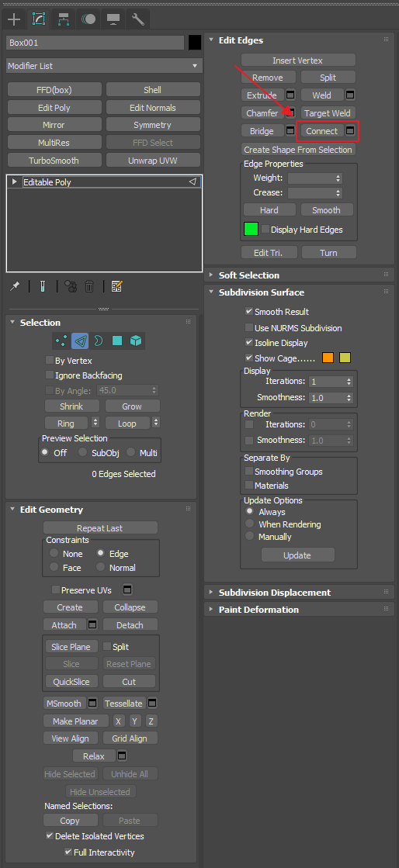
Task: Open the Display panel tab
Action: tap(113, 19)
